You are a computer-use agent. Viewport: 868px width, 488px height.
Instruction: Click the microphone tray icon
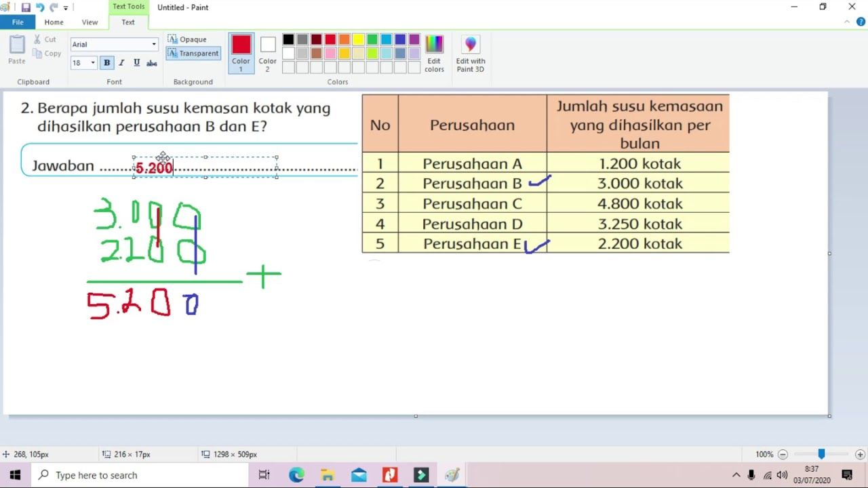(x=751, y=475)
